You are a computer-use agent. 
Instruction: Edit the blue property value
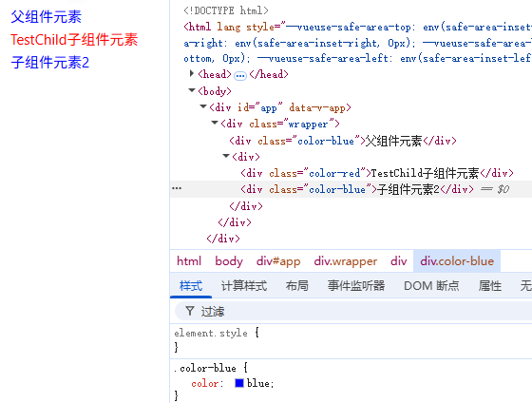tap(257, 383)
